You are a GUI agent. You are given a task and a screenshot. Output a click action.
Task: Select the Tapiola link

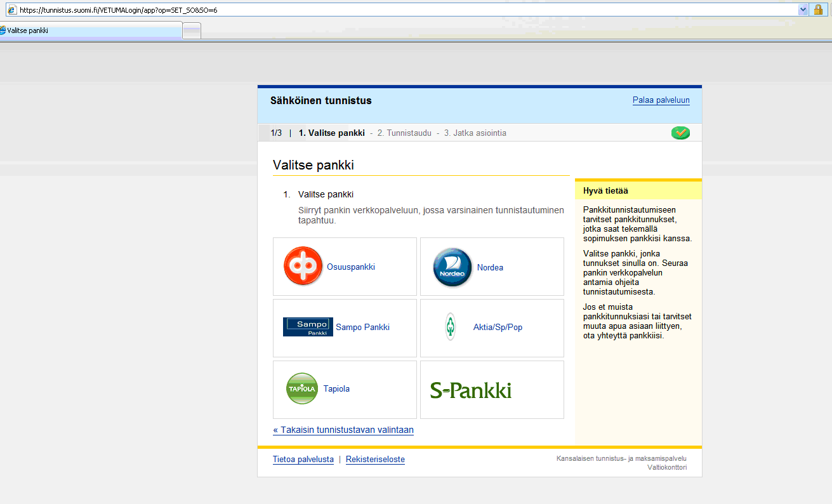point(336,389)
